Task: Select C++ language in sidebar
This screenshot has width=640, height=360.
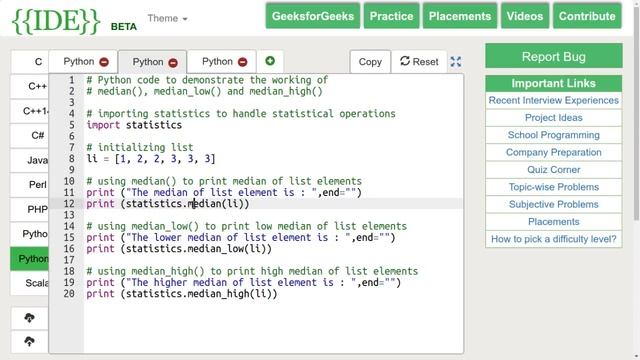Action: 30,86
